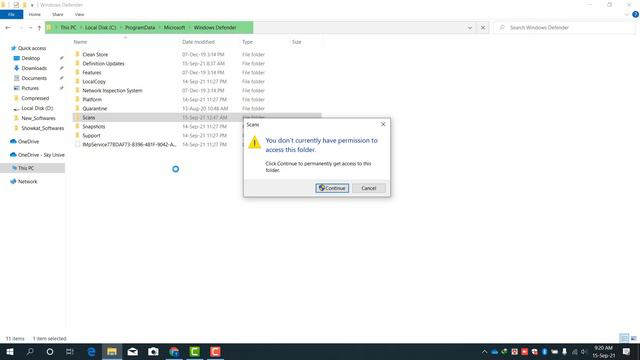Screen dimensions: 640x360
Task: Open the notification action center
Action: (x=627, y=352)
